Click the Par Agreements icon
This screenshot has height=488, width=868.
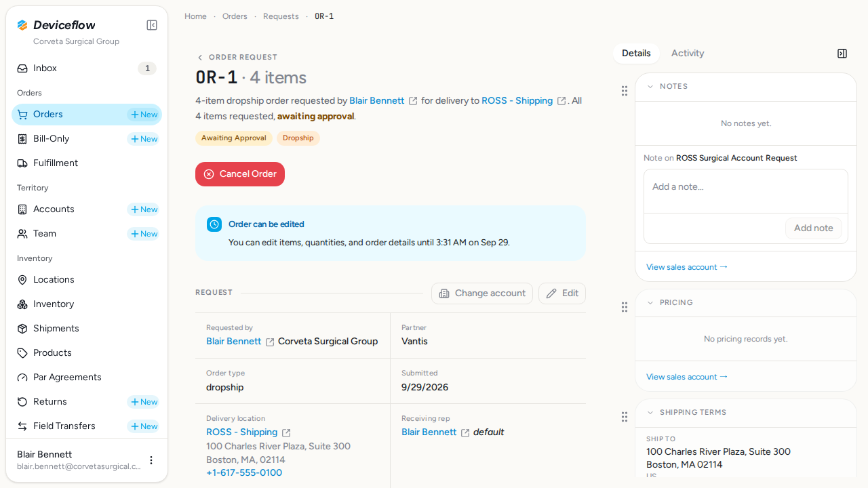22,378
